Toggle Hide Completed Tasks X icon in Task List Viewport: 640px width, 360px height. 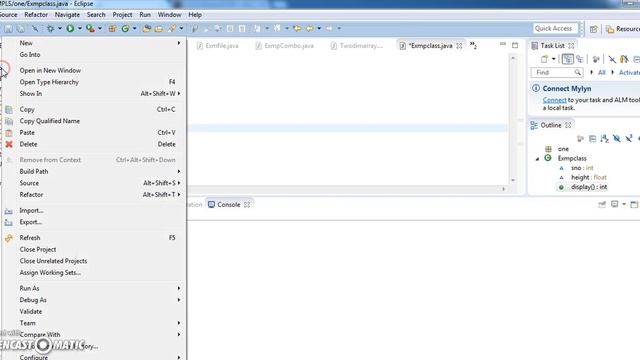tap(612, 60)
